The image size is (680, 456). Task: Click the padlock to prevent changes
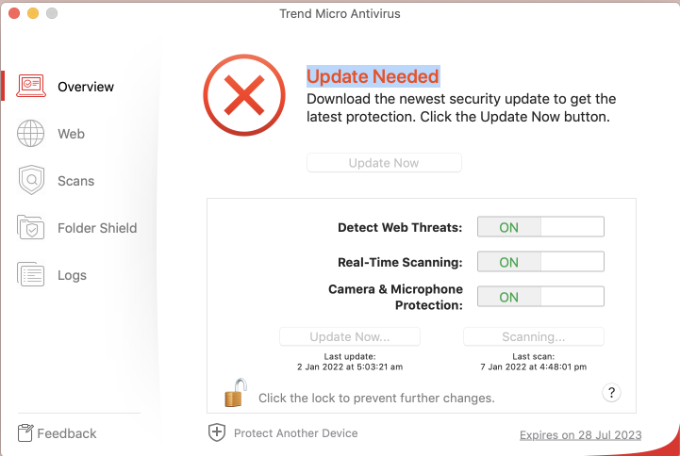(x=235, y=393)
